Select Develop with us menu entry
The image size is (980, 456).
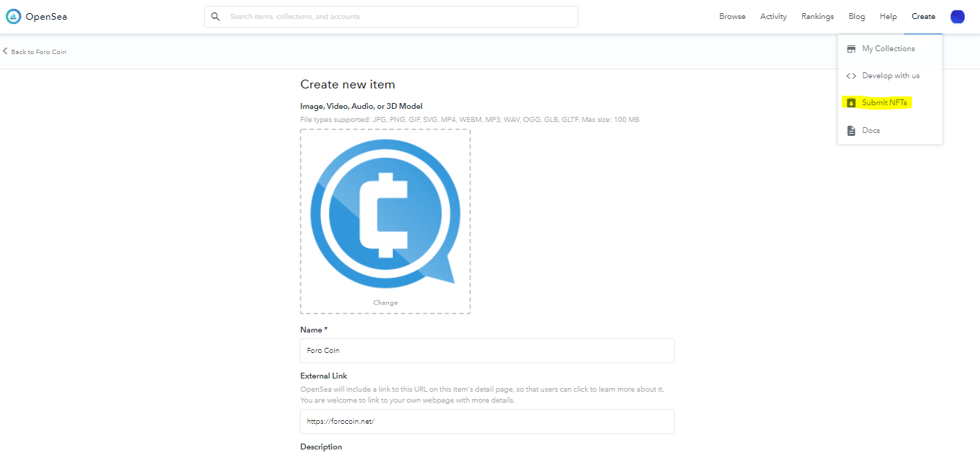pos(890,76)
